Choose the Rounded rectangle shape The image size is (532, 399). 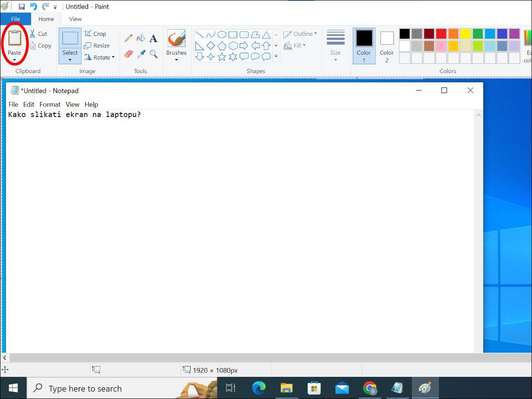click(244, 35)
